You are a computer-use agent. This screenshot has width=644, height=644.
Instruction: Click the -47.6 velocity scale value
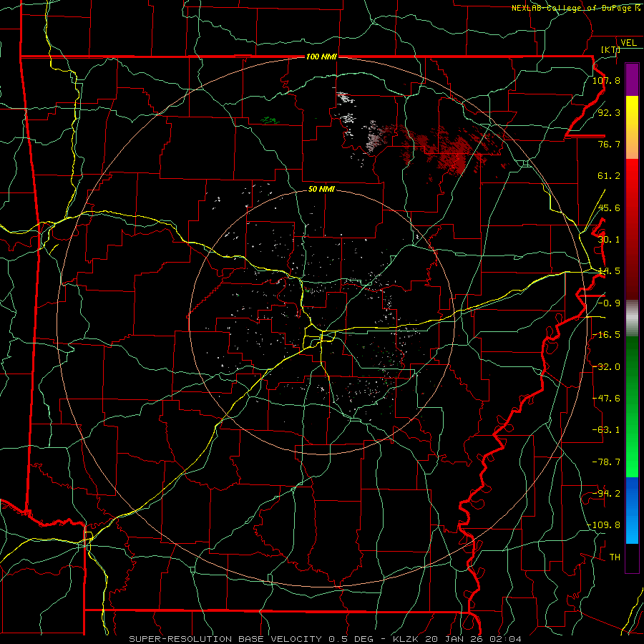[606, 399]
